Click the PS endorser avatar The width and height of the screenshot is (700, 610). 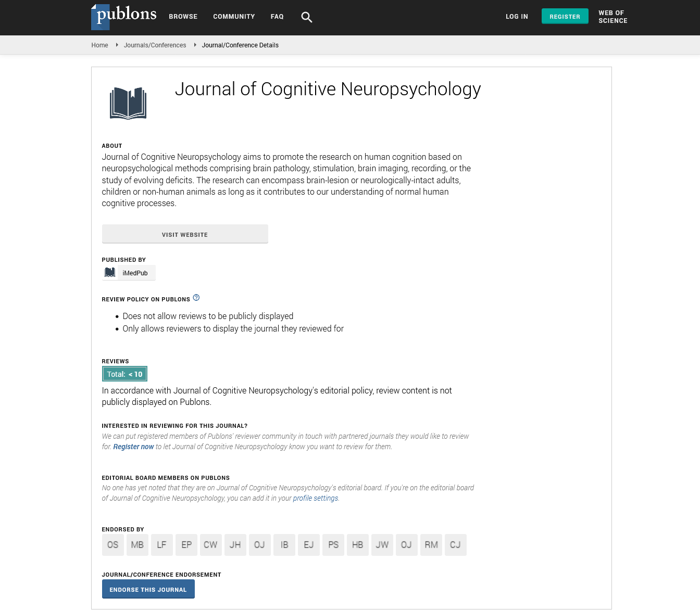333,545
